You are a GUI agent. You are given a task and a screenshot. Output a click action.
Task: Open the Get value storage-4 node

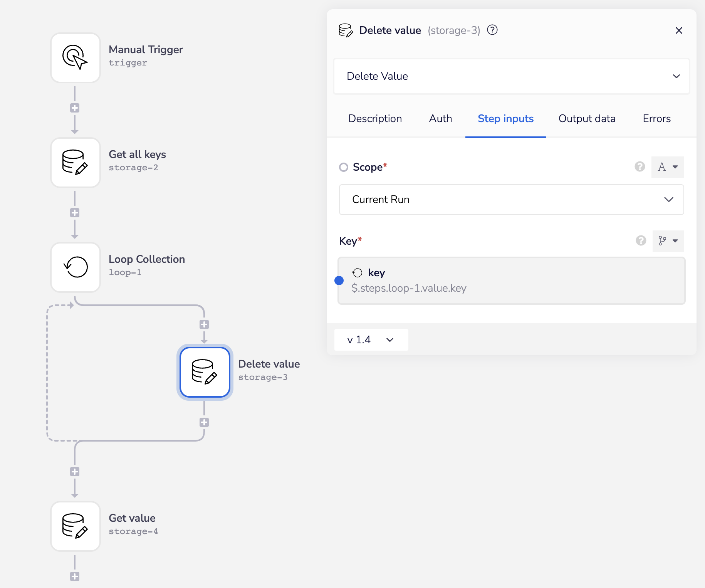pyautogui.click(x=76, y=526)
